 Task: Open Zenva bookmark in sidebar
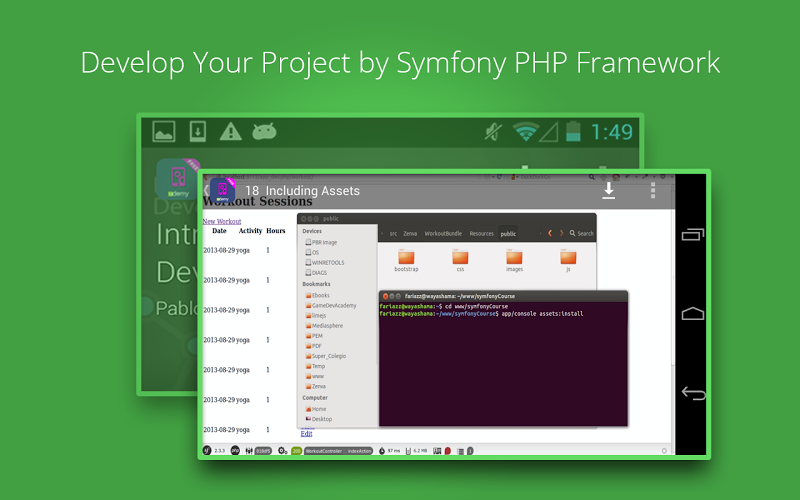pyautogui.click(x=315, y=386)
